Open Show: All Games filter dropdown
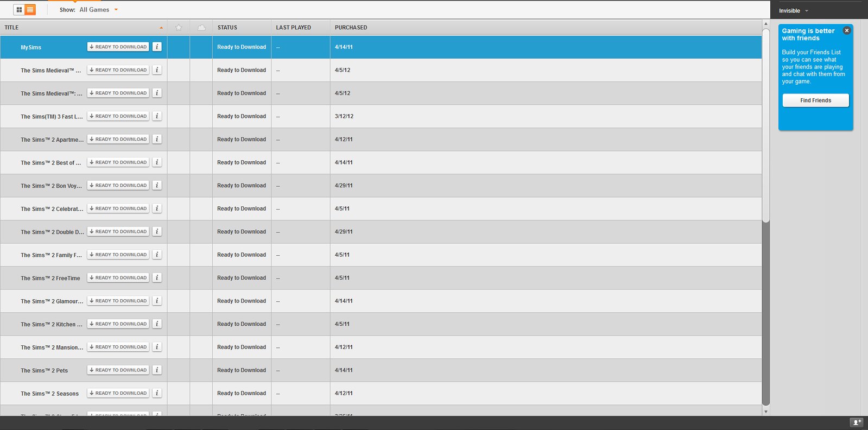The width and height of the screenshot is (868, 430). coord(88,10)
